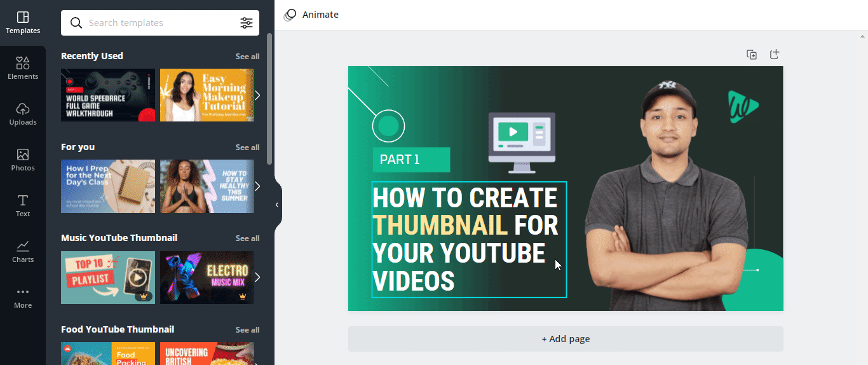868x365 pixels.
Task: Open the Templates sidebar tab
Action: (23, 23)
